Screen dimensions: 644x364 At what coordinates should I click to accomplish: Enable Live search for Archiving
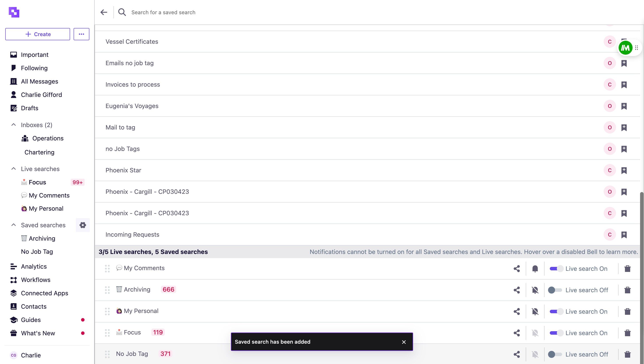click(x=555, y=290)
